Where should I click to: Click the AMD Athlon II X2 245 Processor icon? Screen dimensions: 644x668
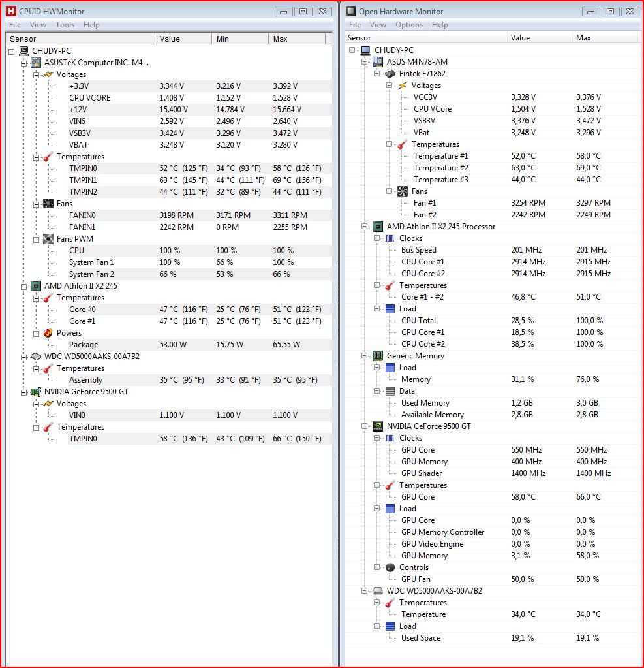coord(378,227)
